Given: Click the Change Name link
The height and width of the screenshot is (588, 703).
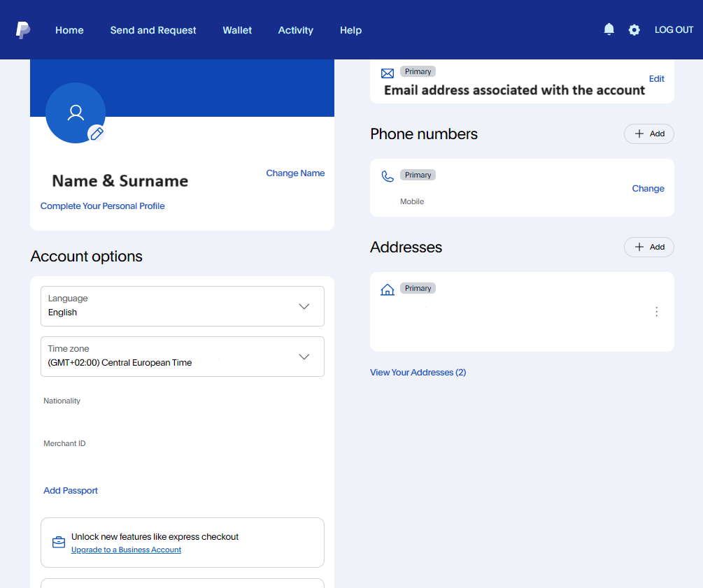Looking at the screenshot, I should point(295,173).
